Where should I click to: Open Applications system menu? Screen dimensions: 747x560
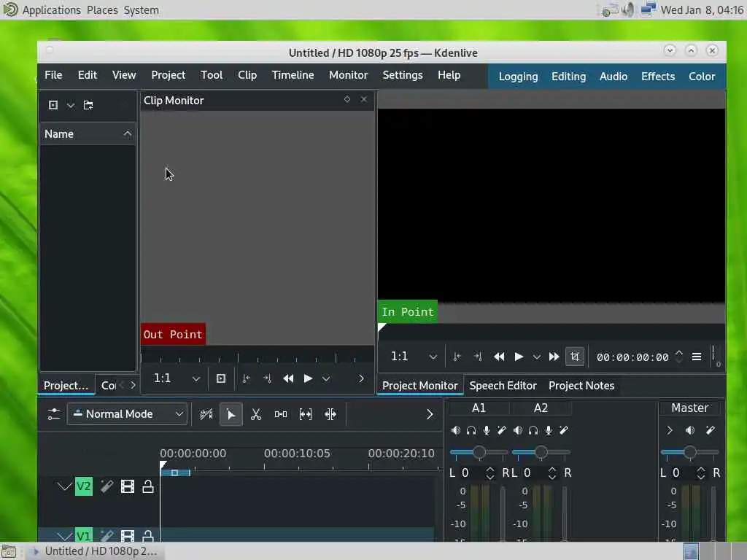click(x=52, y=10)
